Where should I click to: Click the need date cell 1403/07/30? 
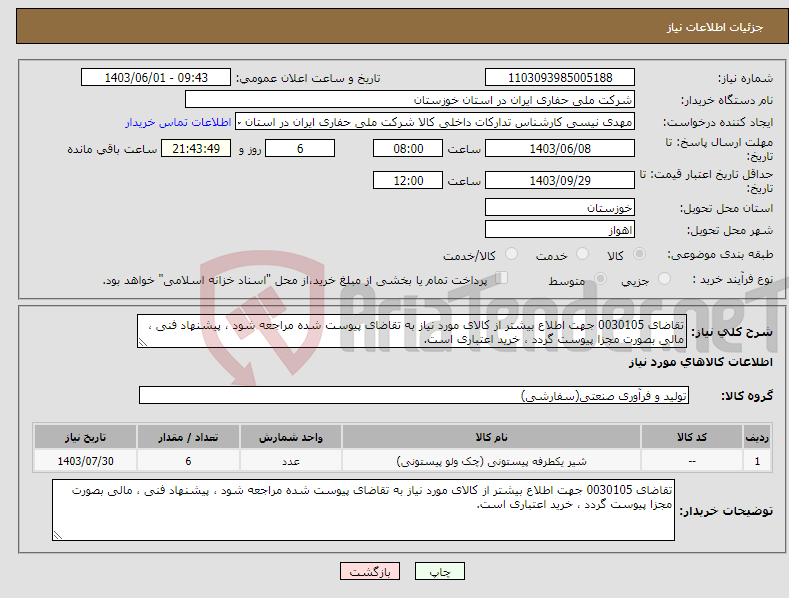tap(85, 461)
